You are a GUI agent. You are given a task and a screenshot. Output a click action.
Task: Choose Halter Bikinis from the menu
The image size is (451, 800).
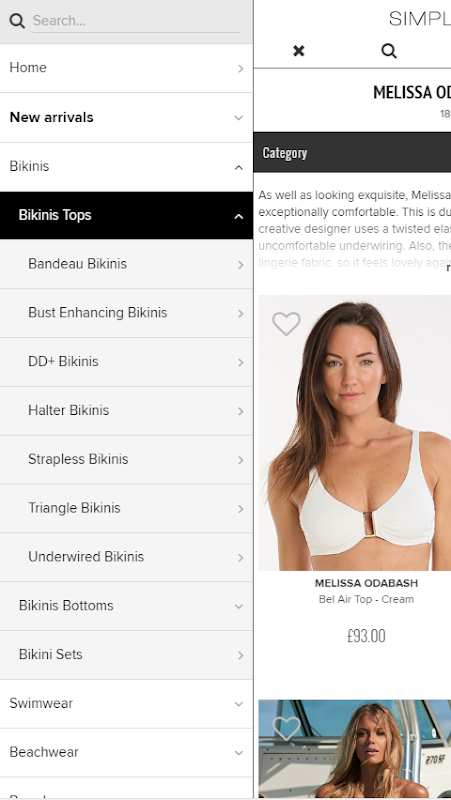(127, 411)
